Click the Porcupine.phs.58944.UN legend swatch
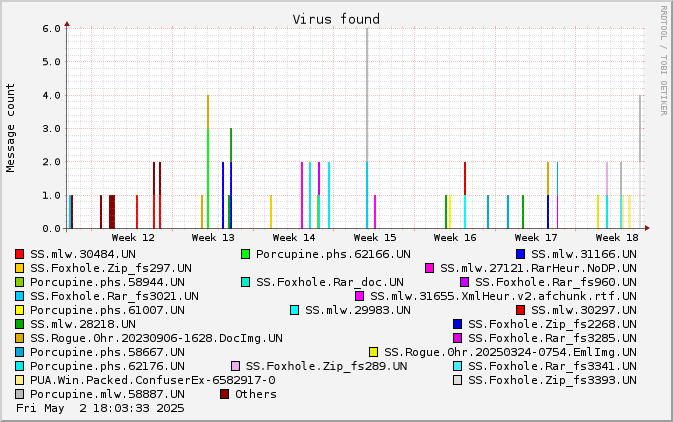 pyautogui.click(x=19, y=282)
